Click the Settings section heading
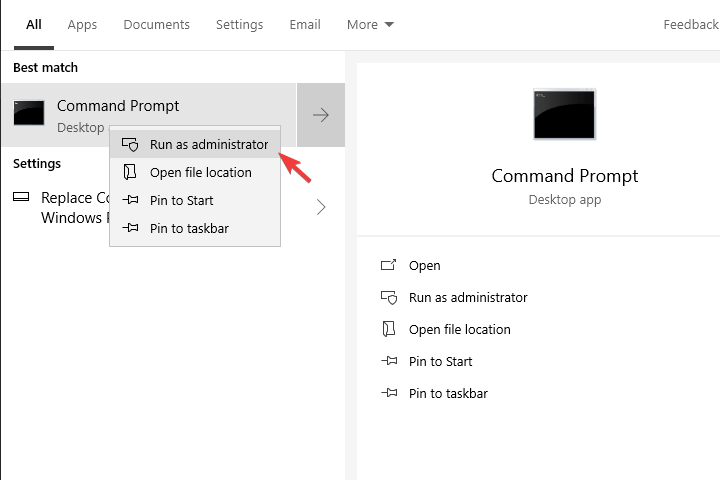 37,164
